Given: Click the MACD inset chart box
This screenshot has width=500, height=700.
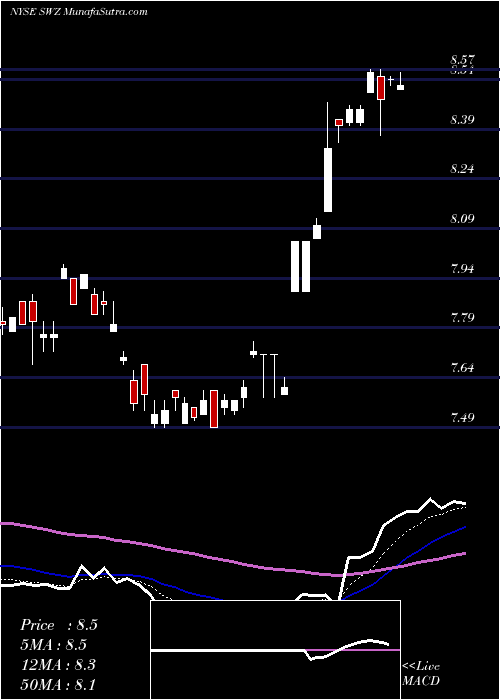Looking at the screenshot, I should [x=275, y=650].
